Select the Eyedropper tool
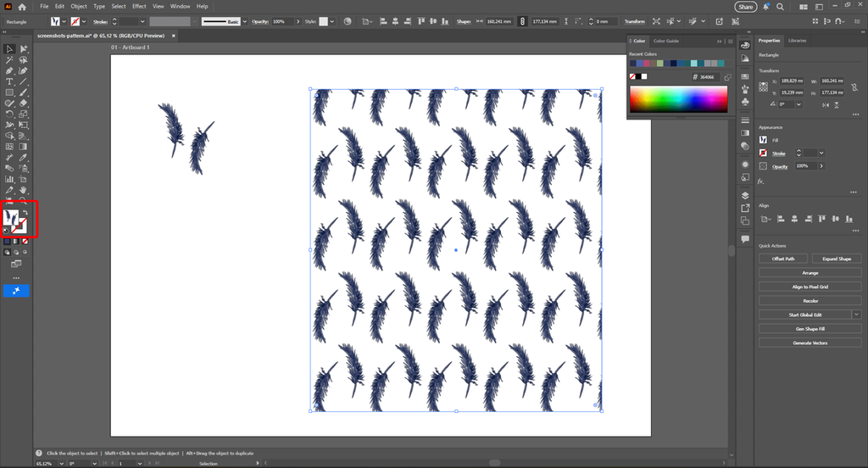This screenshot has width=868, height=468. tap(23, 158)
